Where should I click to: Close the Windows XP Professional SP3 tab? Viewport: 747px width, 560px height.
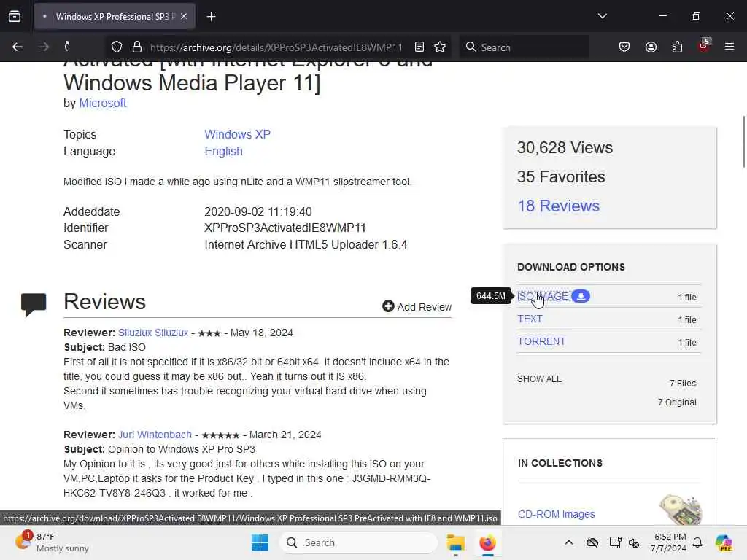point(184,16)
